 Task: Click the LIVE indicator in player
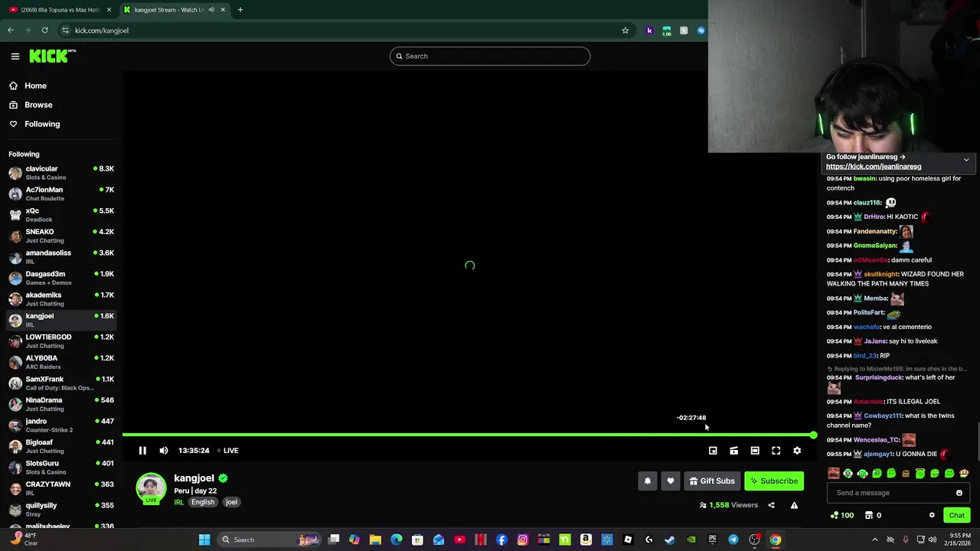click(228, 451)
